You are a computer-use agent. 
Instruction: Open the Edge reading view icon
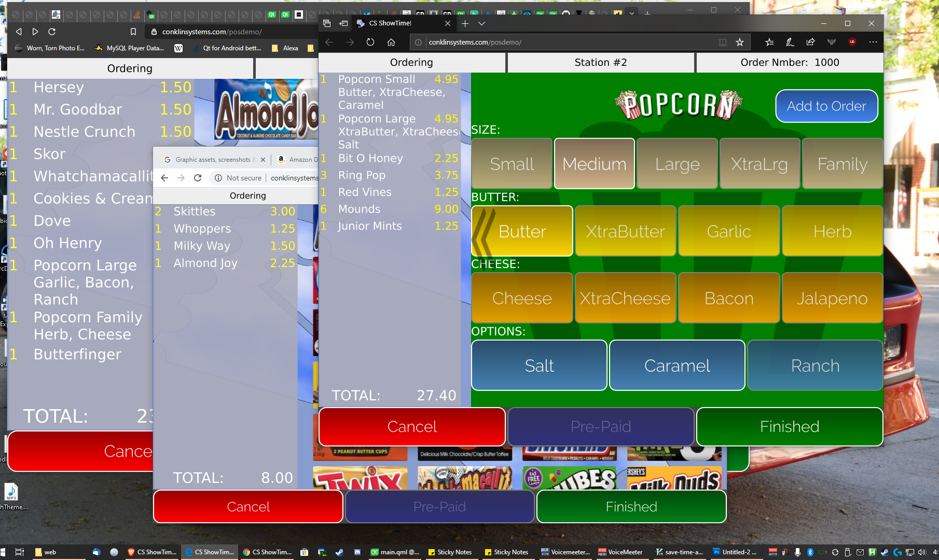(723, 42)
